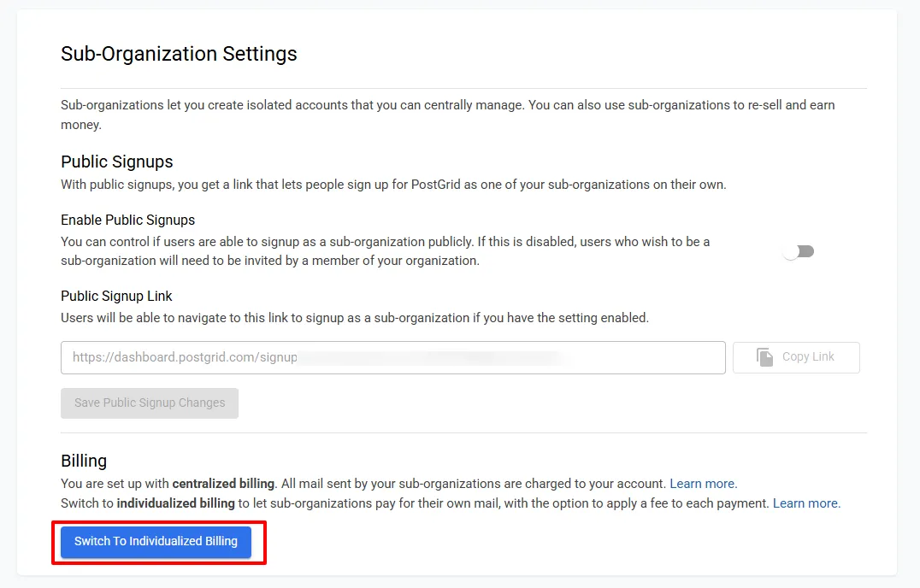Click the Copy Link button

tap(795, 357)
